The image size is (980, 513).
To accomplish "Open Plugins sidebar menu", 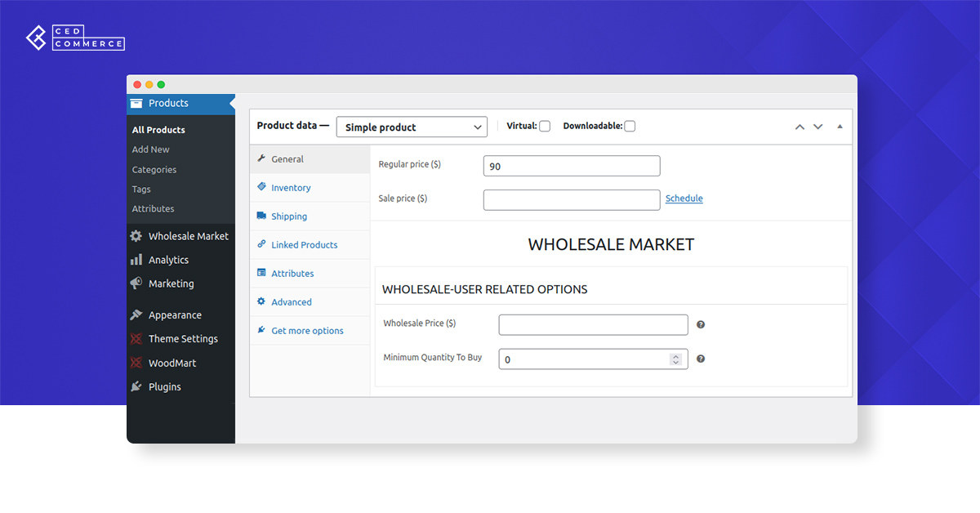I will [x=180, y=386].
